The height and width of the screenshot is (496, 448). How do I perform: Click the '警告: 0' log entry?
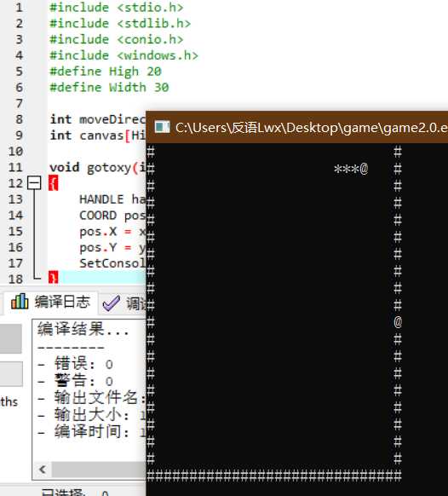[75, 381]
